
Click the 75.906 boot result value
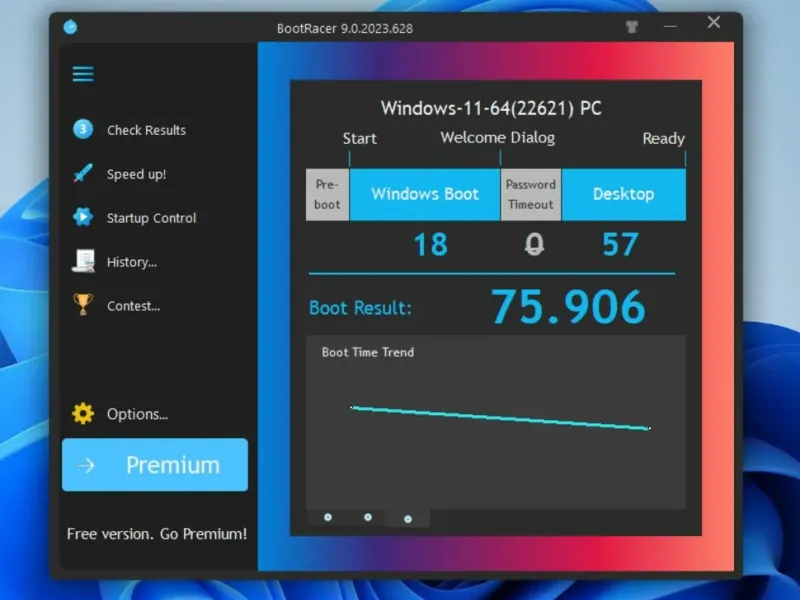(x=568, y=307)
